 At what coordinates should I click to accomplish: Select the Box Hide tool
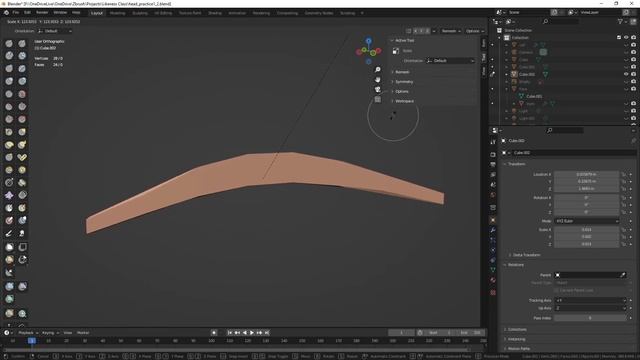22,247
